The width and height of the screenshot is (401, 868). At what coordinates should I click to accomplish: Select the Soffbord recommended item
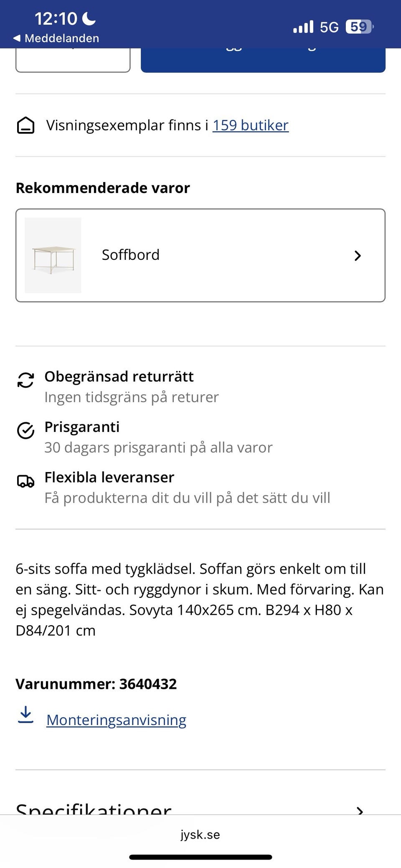[x=200, y=255]
